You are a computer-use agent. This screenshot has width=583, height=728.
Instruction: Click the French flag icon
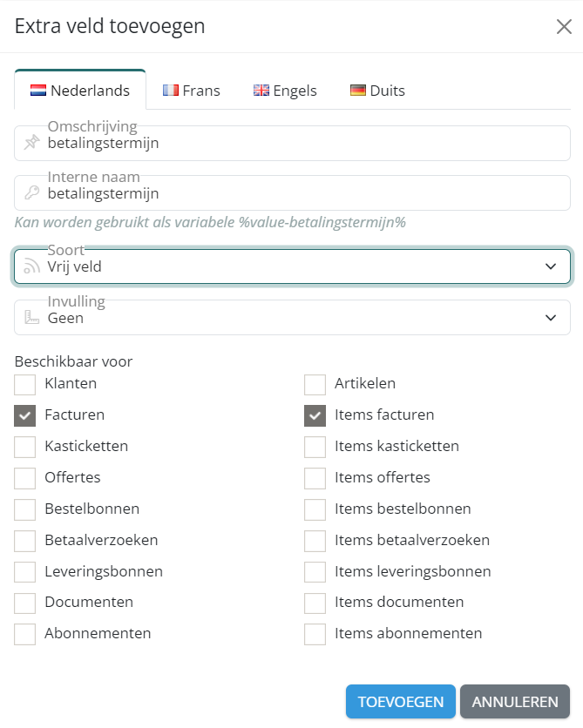tap(171, 91)
